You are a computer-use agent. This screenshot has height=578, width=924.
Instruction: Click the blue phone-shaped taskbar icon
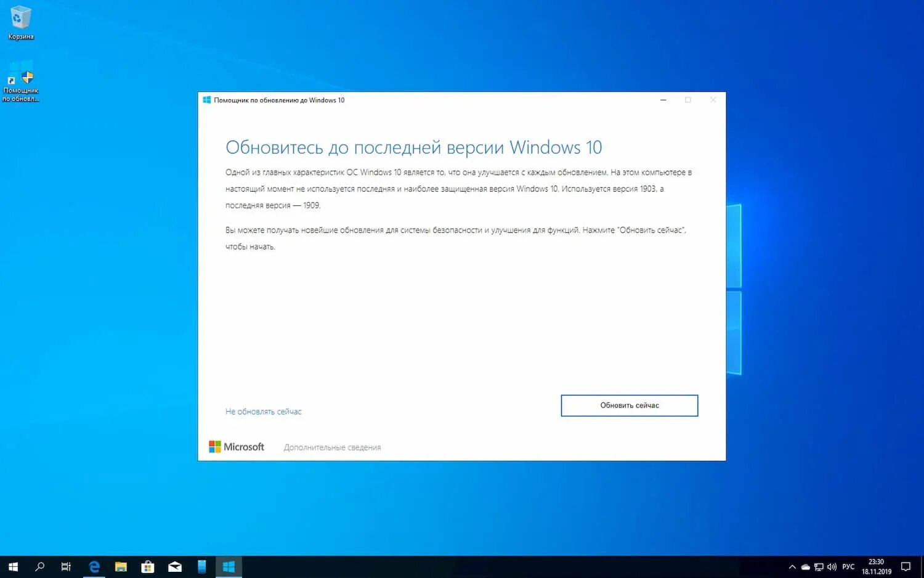point(201,567)
